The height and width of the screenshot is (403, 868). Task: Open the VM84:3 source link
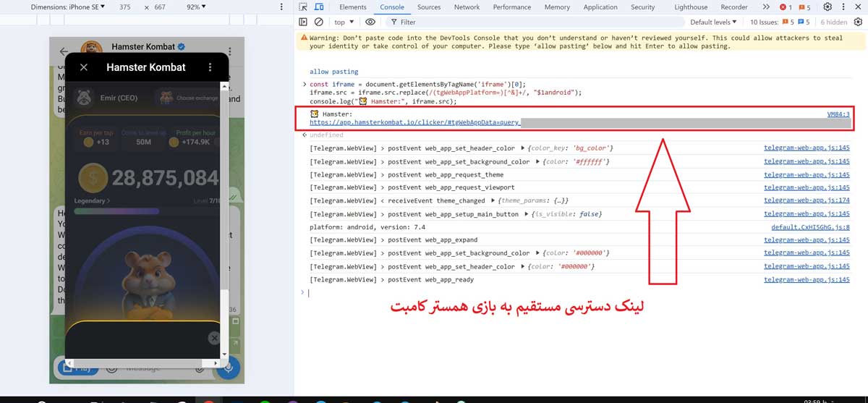pos(838,114)
